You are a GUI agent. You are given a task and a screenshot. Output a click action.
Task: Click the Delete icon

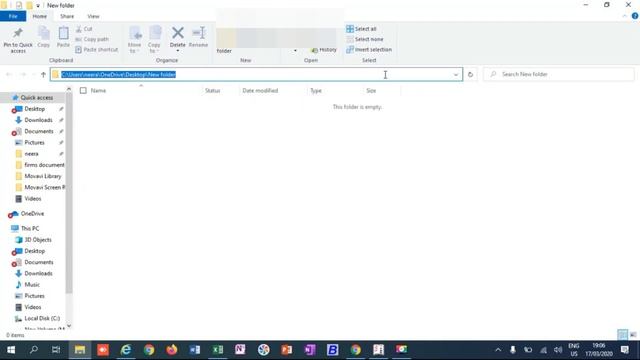tap(178, 34)
